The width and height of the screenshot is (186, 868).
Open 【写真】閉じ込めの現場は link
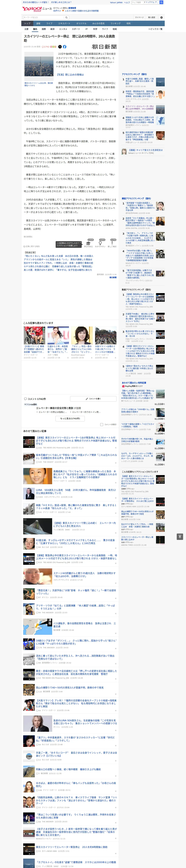70,75
